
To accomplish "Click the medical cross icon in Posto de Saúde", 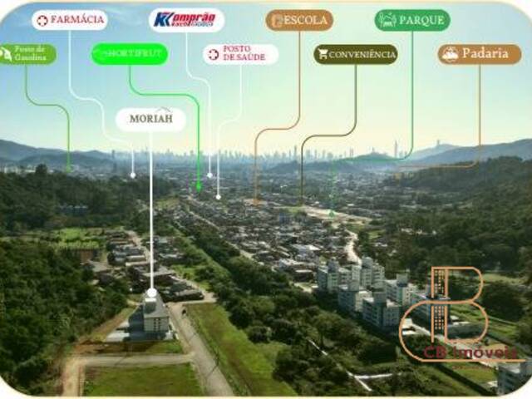I will point(214,55).
